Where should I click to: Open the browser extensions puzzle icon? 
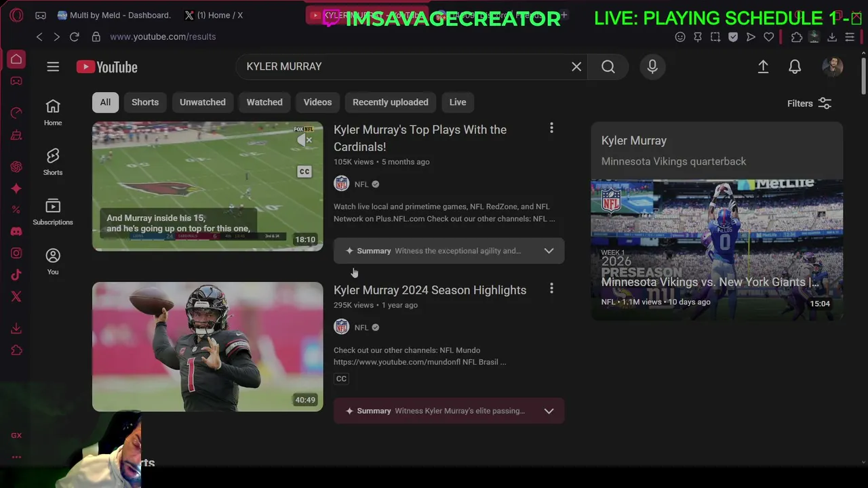[797, 37]
